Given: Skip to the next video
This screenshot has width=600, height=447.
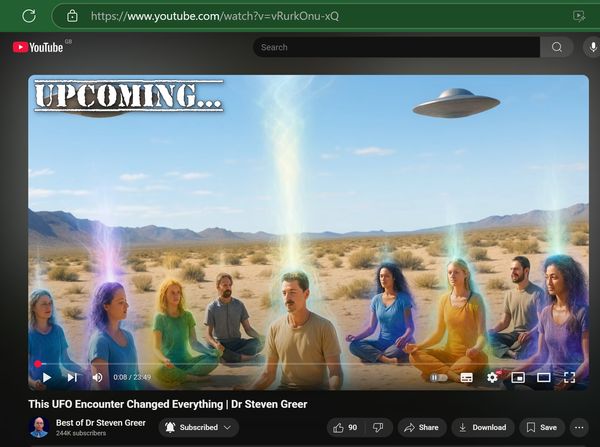Looking at the screenshot, I should [72, 378].
